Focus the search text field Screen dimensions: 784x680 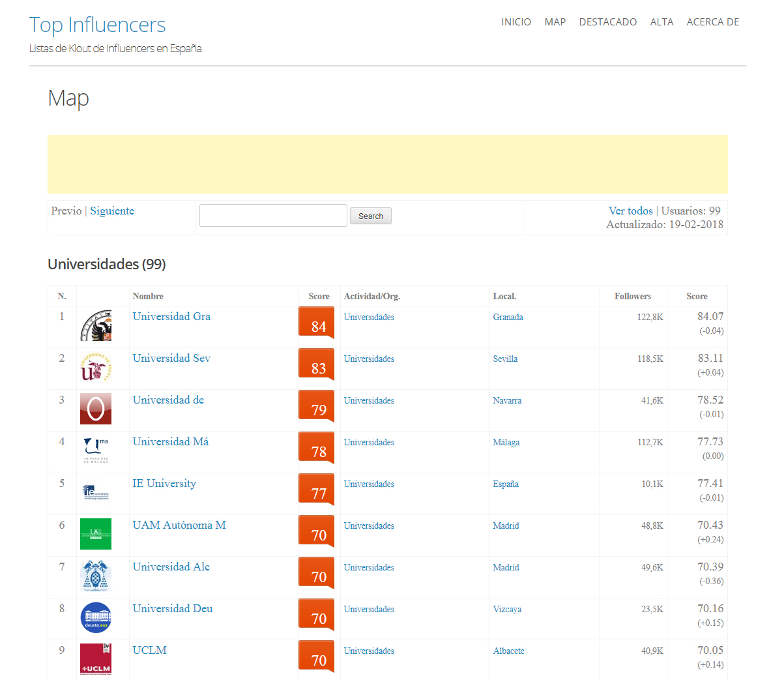click(x=273, y=216)
